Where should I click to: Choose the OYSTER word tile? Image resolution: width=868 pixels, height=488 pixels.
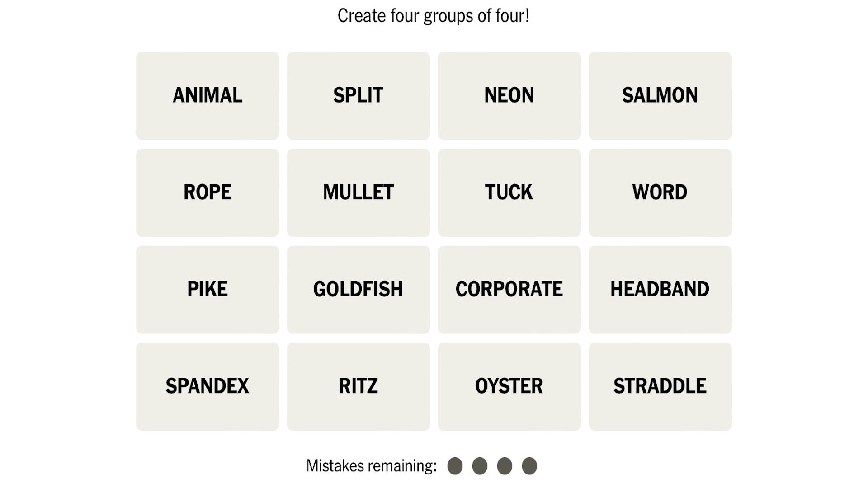[x=509, y=386]
